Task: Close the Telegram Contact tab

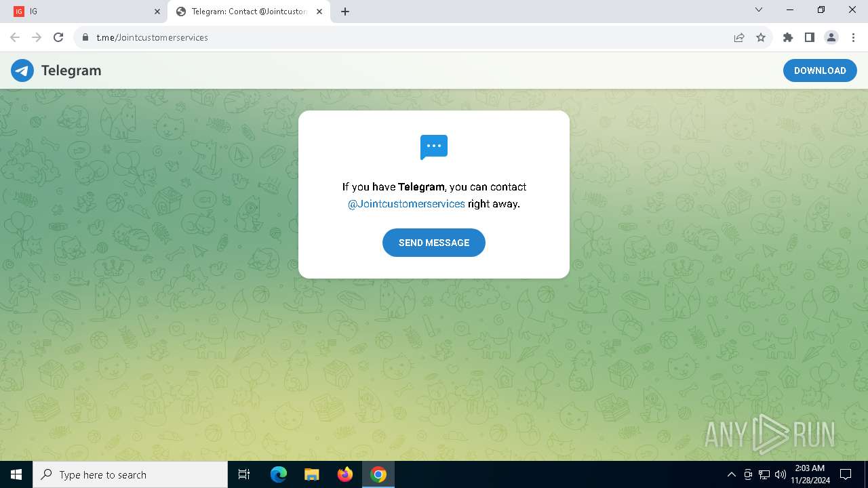Action: (x=319, y=12)
